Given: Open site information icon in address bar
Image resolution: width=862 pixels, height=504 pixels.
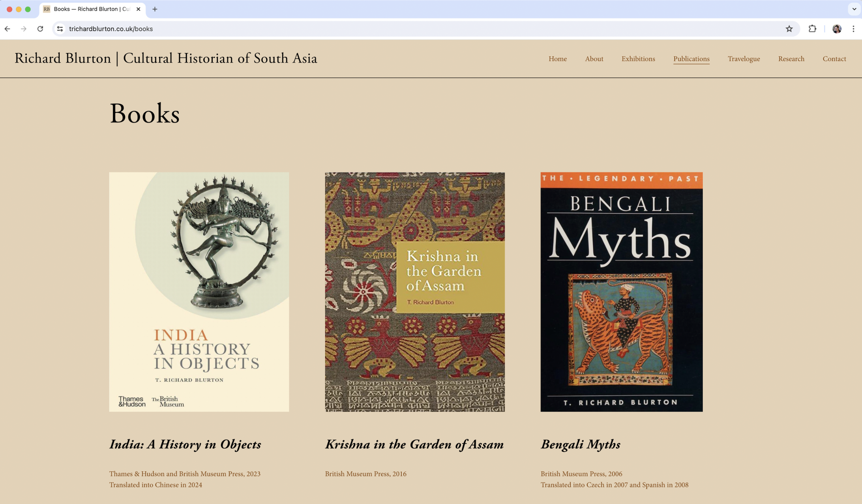Looking at the screenshot, I should pos(60,29).
